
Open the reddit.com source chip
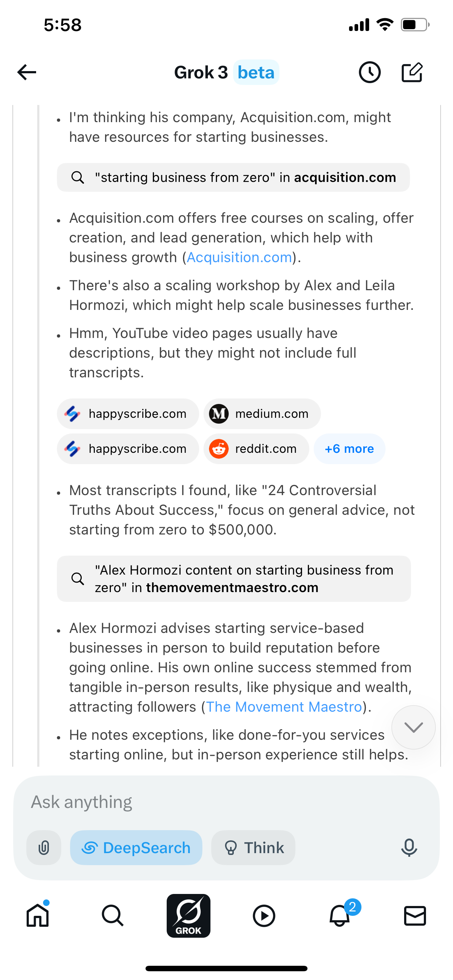click(256, 449)
